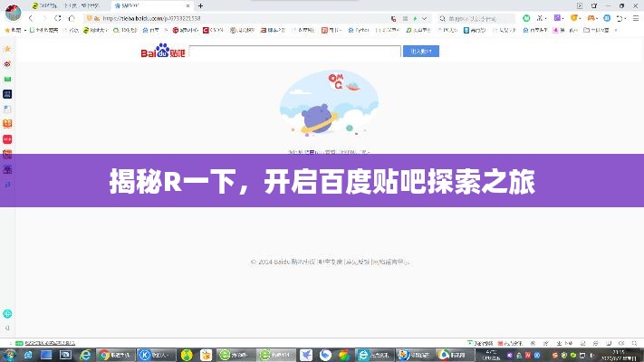Viewport: 644px width, 362px height.
Task: Click the blue bird app in taskbar
Action: [305, 355]
